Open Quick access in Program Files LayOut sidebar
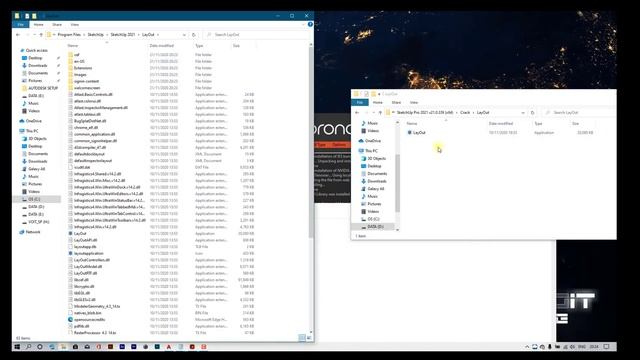Screen dimensions: 640x360 click(x=36, y=50)
